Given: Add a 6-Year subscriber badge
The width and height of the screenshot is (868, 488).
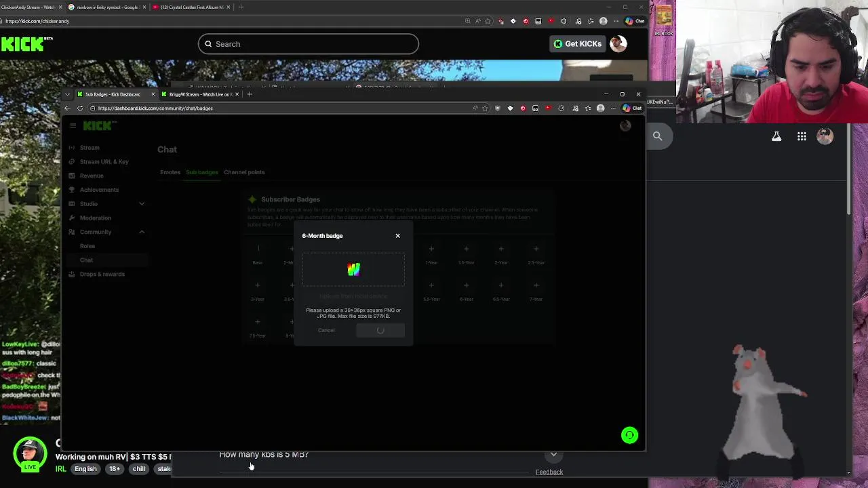Looking at the screenshot, I should pyautogui.click(x=466, y=285).
